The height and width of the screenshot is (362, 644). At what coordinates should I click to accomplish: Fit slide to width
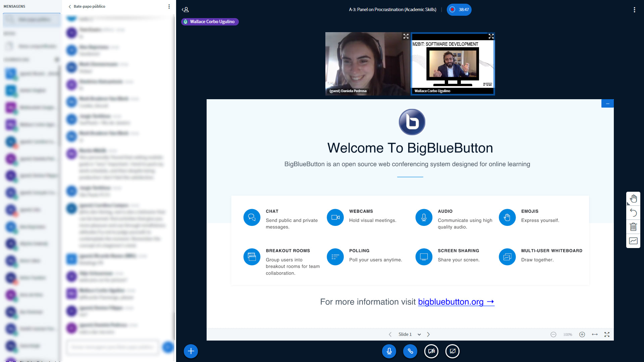(595, 335)
